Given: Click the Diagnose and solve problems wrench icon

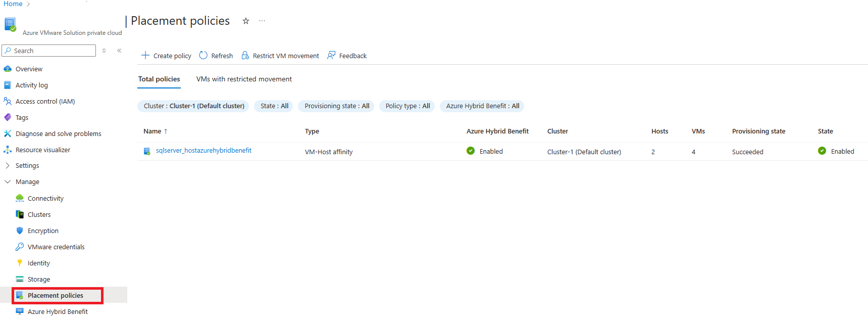Looking at the screenshot, I should pos(8,133).
